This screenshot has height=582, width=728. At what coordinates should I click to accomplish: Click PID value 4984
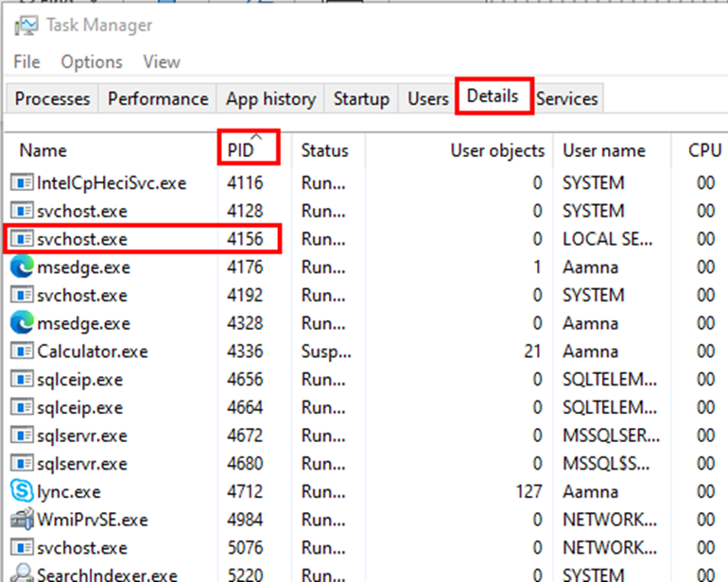tap(245, 520)
